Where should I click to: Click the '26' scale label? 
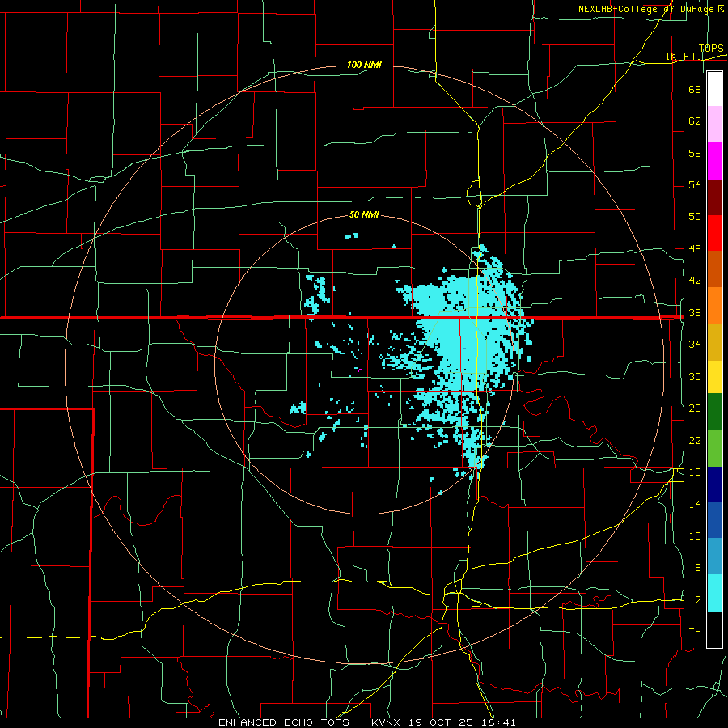(695, 408)
